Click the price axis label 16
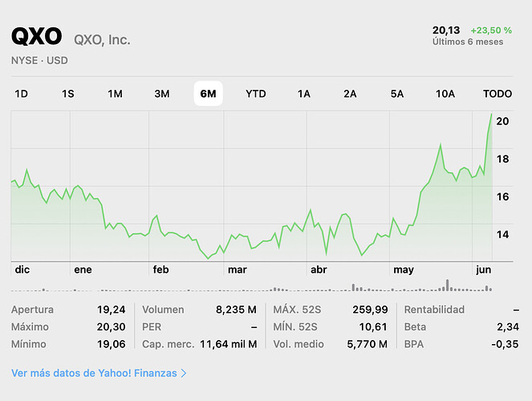The width and height of the screenshot is (532, 401). coord(502,196)
